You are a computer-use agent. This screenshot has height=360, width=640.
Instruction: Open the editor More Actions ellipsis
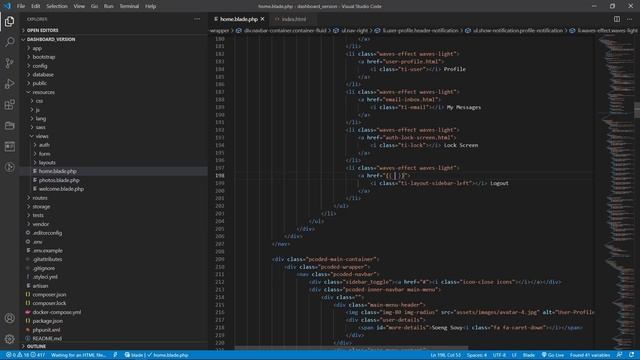coord(630,19)
